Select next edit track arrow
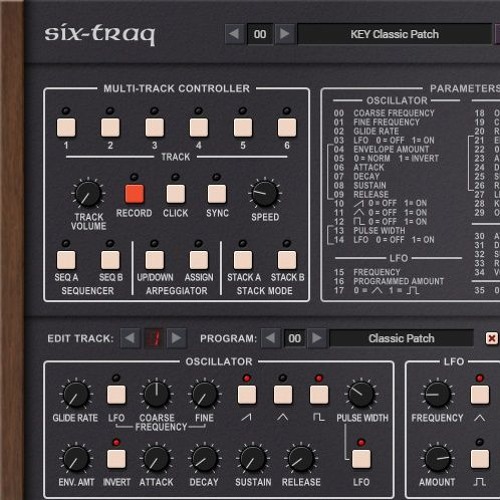 click(176, 338)
